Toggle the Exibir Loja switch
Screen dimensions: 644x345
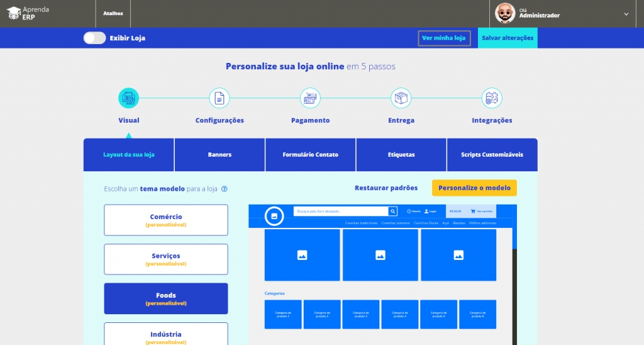pos(94,38)
